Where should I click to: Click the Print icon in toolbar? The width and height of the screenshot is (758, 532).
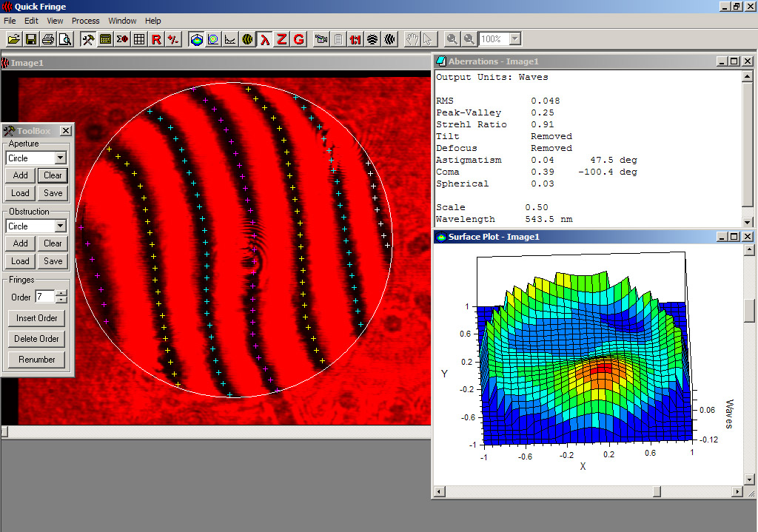coord(48,39)
